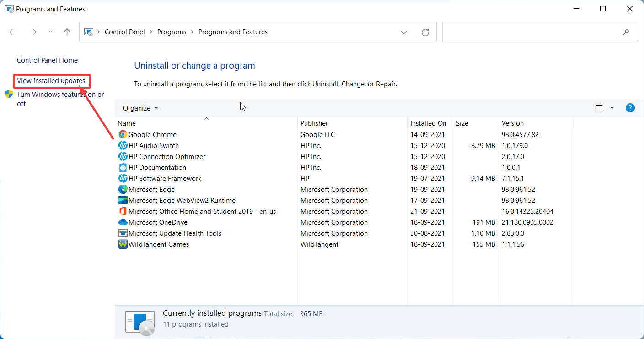Go up one level with the up arrow

click(x=67, y=32)
